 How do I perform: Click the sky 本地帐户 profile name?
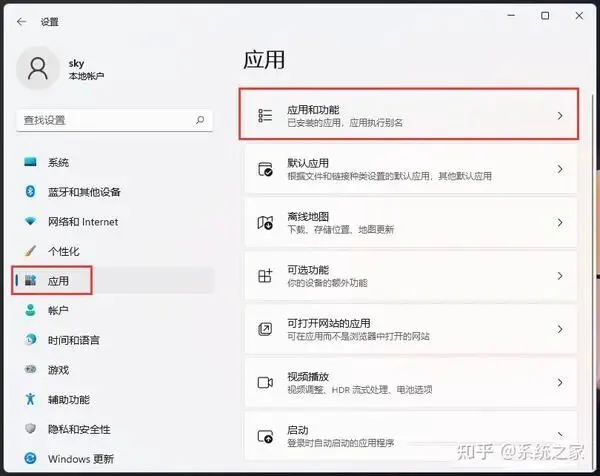click(86, 69)
